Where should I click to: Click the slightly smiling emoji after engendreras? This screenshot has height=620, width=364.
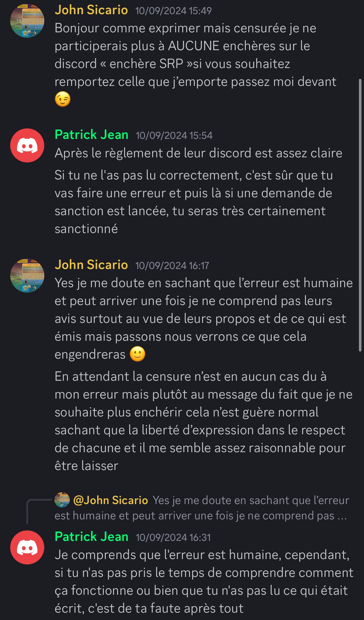[x=137, y=354]
